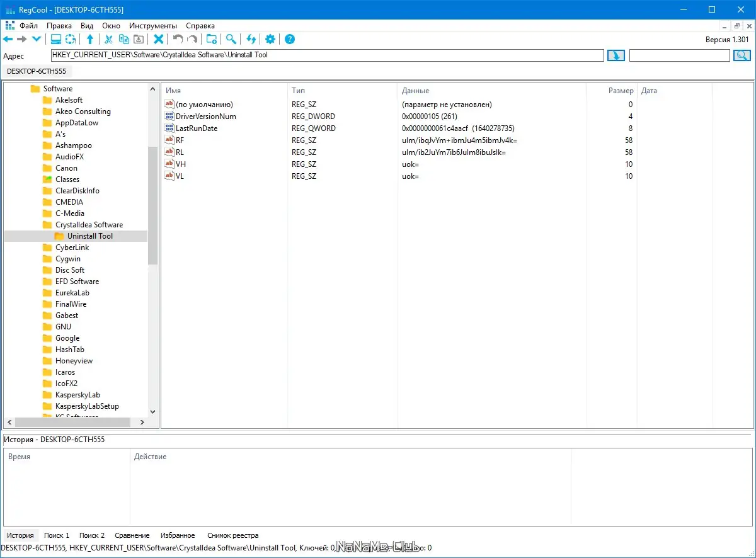This screenshot has width=756, height=558.
Task: Click the search button beside quick search box
Action: (x=742, y=55)
